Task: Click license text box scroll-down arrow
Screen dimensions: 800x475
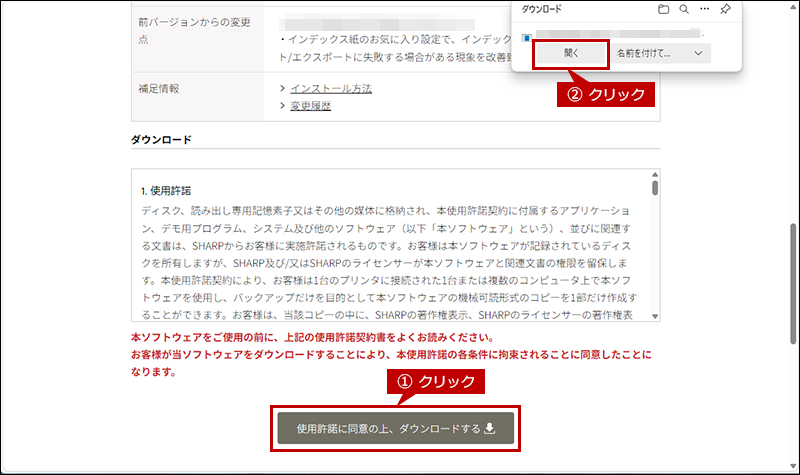Action: tap(655, 316)
